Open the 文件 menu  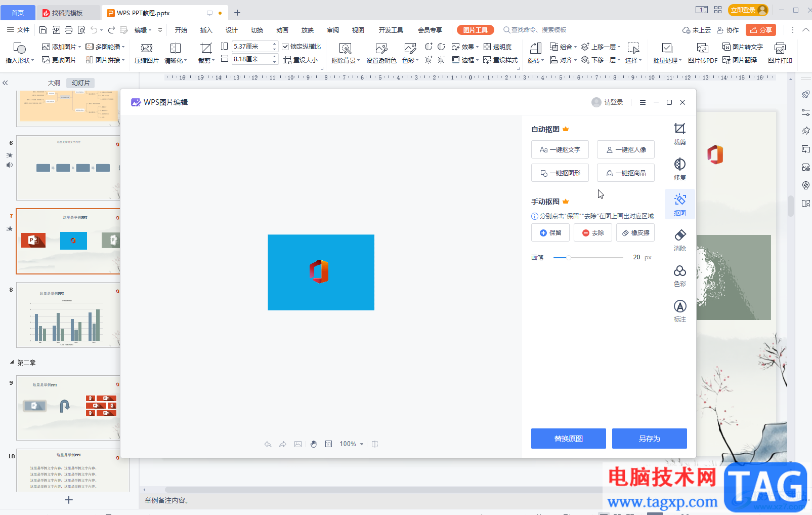click(x=18, y=30)
